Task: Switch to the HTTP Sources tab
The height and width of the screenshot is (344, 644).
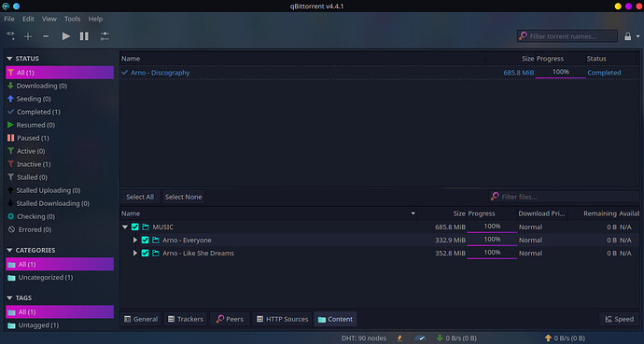Action: click(282, 319)
